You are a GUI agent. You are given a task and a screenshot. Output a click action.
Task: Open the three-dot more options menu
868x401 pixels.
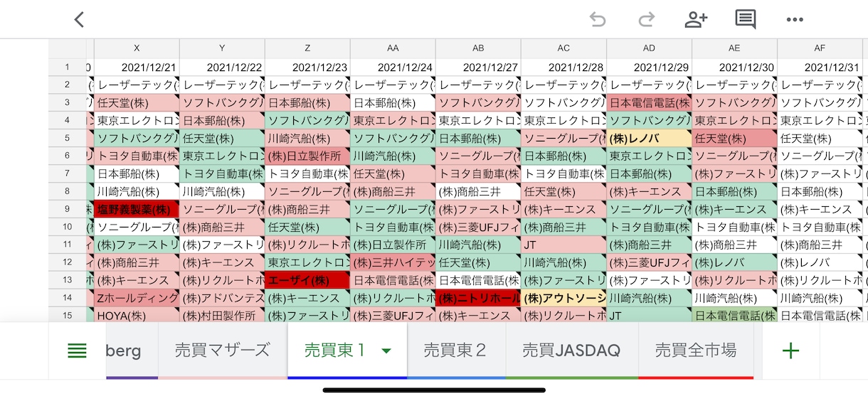click(795, 19)
